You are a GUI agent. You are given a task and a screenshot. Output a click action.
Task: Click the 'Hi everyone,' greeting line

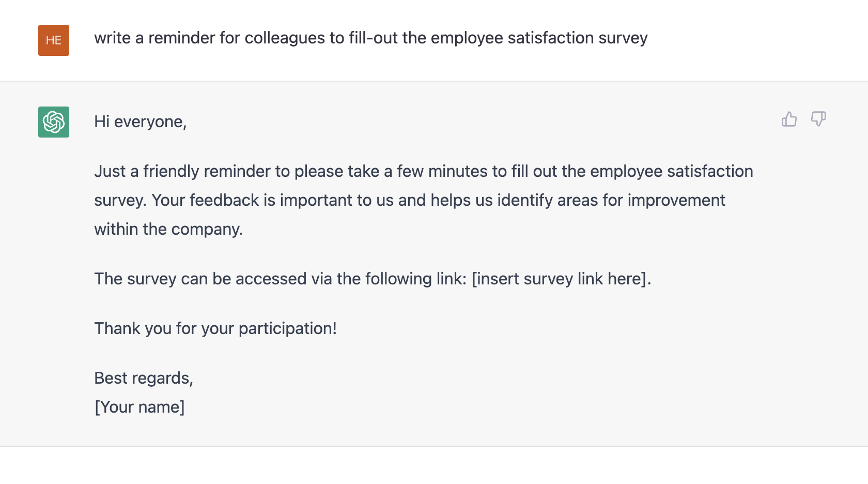tap(140, 122)
